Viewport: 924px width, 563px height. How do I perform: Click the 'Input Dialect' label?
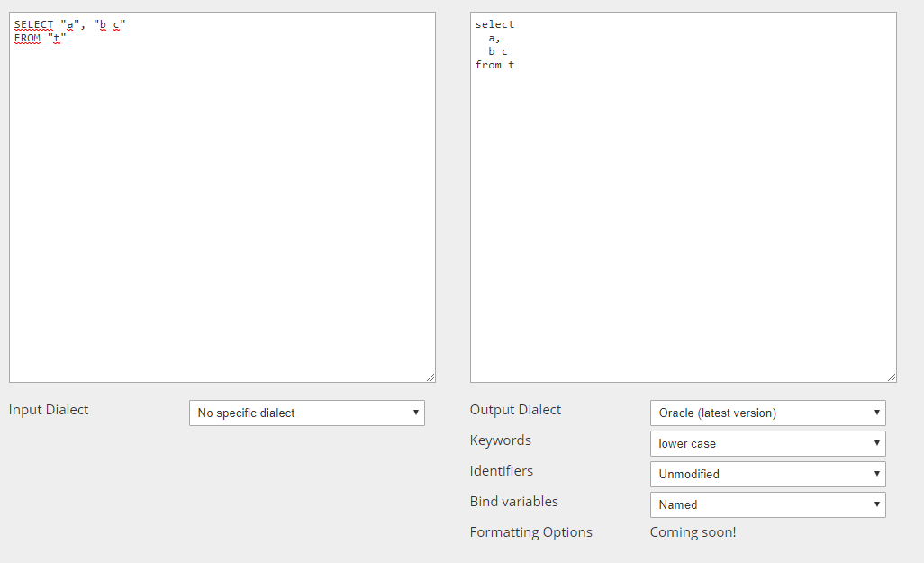(x=49, y=410)
